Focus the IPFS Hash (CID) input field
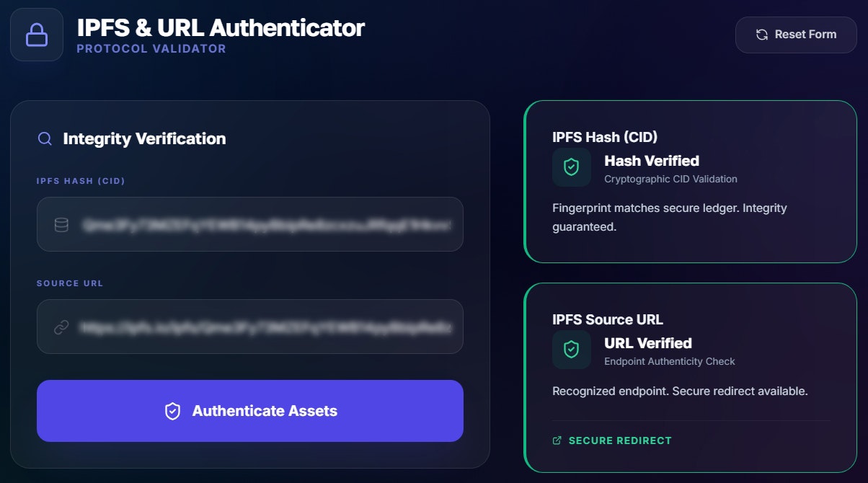The height and width of the screenshot is (483, 868). tap(250, 224)
